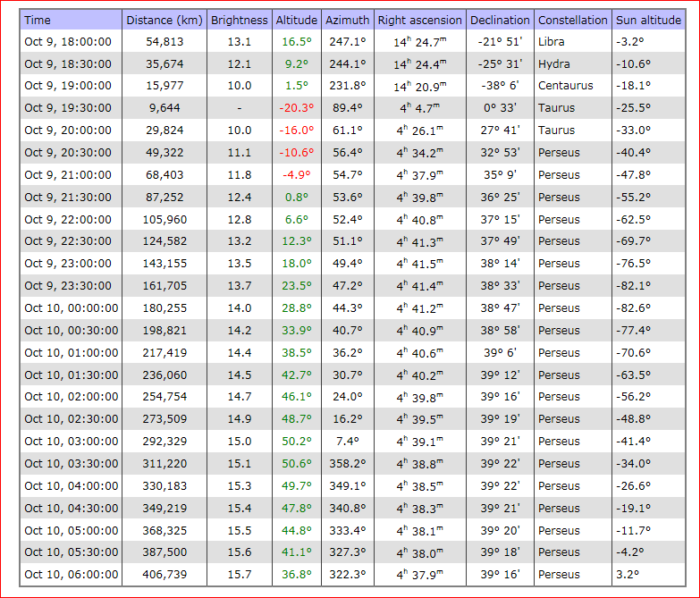Viewport: 700px width, 598px height.
Task: Click the Declination column header
Action: click(500, 20)
